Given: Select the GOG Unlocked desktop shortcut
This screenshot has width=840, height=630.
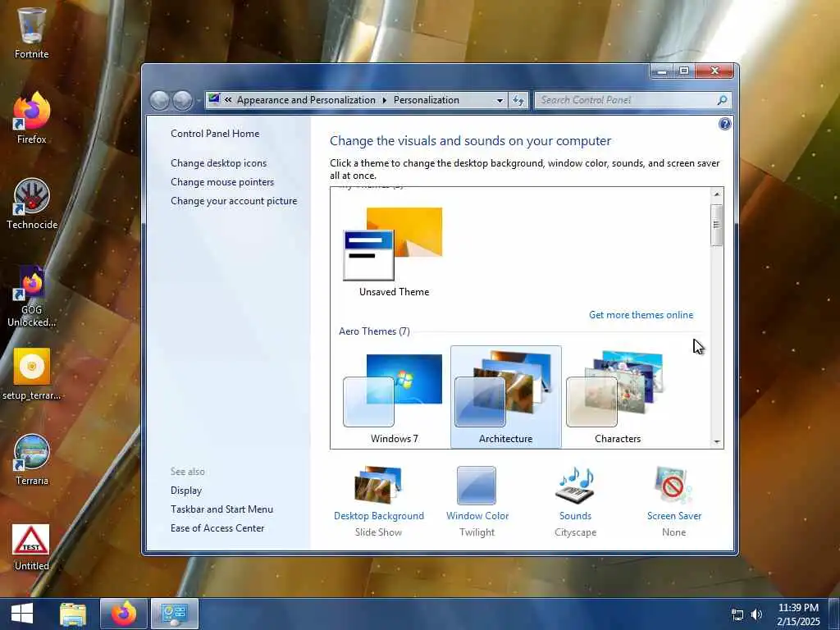Looking at the screenshot, I should [32, 295].
